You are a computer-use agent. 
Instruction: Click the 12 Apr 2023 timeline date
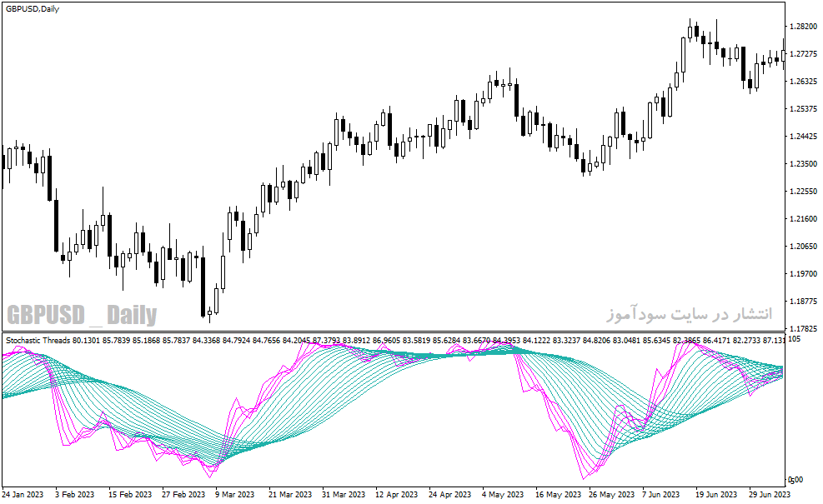(396, 495)
